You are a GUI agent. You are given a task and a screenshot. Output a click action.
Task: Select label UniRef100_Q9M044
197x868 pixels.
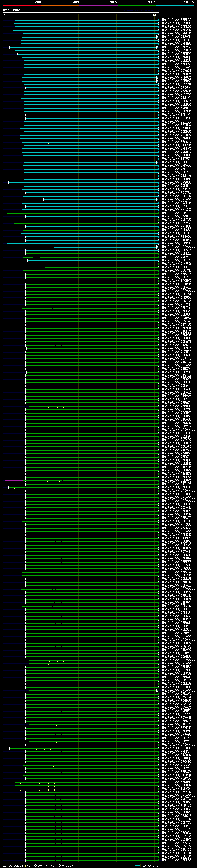(x=177, y=257)
